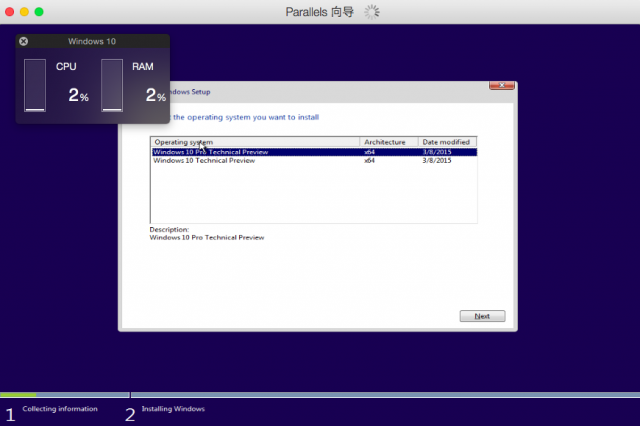Click the x64 cell of Windows 10 Technical Preview

[369, 160]
